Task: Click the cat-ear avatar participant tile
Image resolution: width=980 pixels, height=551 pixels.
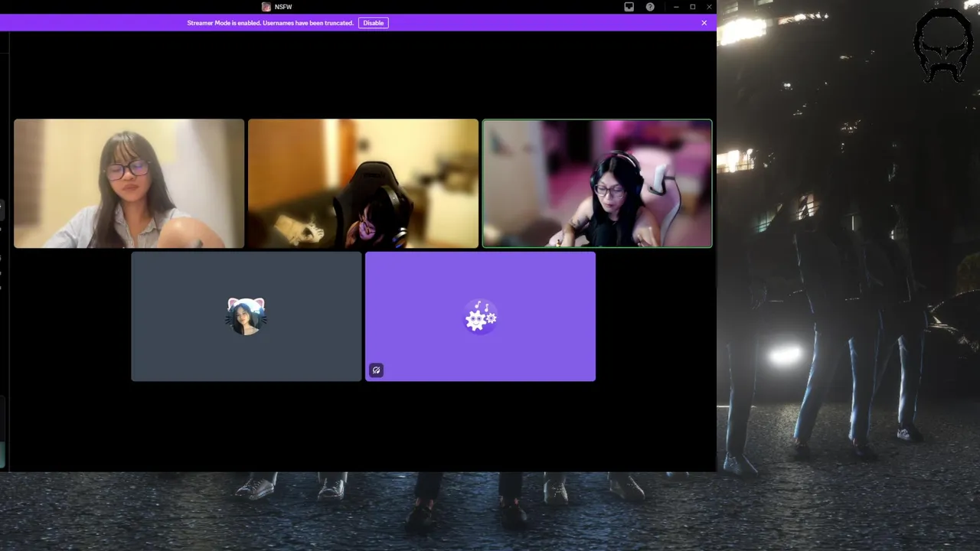Action: click(246, 317)
